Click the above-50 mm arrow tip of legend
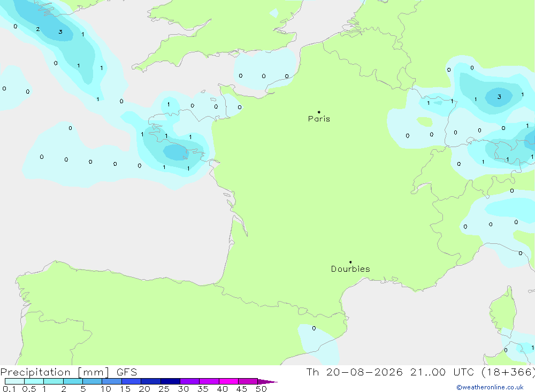This screenshot has width=535, height=392. (x=267, y=382)
